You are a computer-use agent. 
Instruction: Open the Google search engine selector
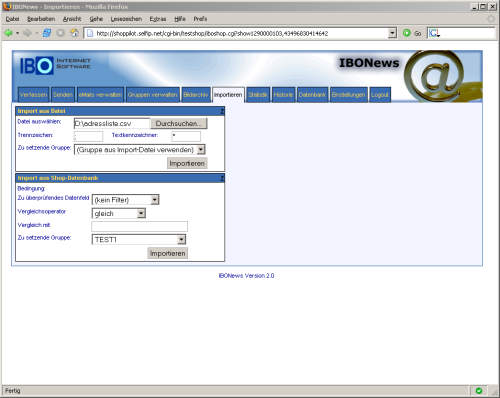(x=434, y=33)
